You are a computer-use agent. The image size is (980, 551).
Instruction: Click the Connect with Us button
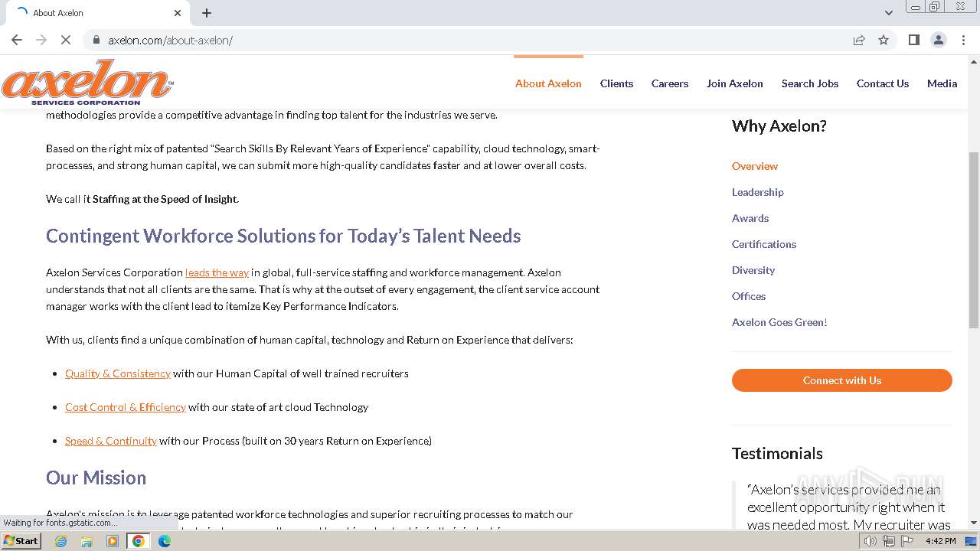point(842,380)
